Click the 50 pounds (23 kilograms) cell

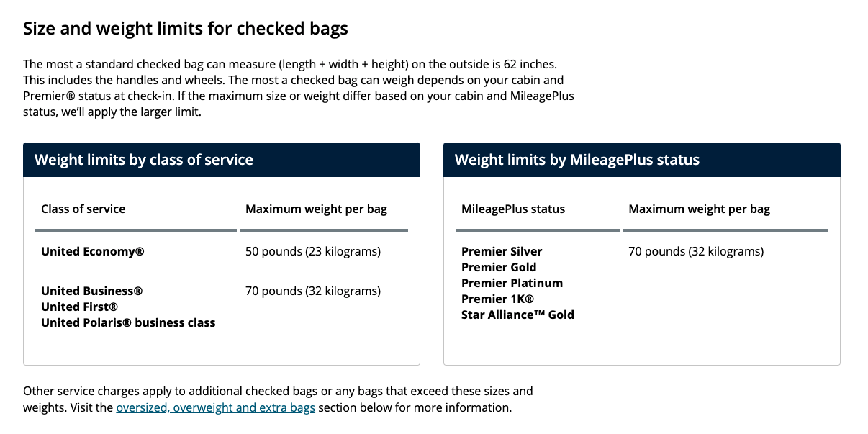coord(313,251)
